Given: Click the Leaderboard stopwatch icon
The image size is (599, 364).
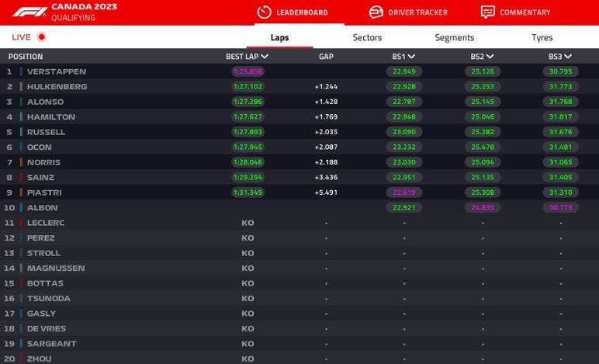Looking at the screenshot, I should [x=264, y=12].
